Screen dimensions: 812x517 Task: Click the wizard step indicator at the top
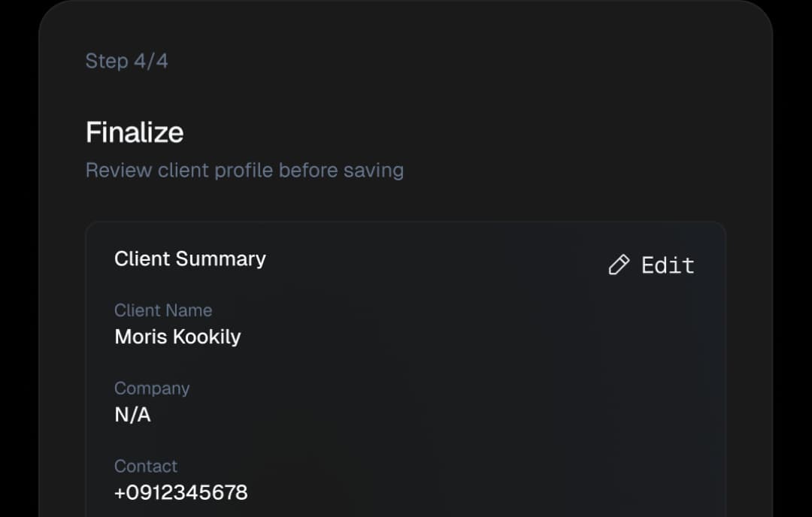point(126,61)
